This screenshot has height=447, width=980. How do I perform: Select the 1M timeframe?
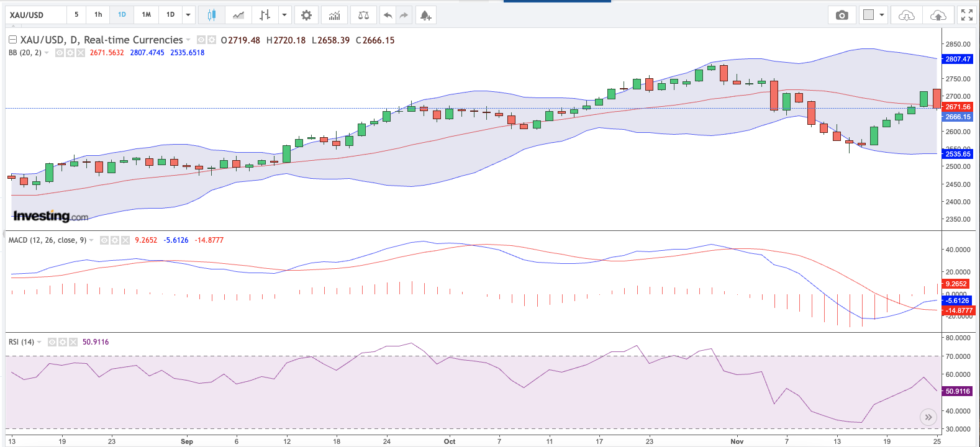[x=146, y=15]
